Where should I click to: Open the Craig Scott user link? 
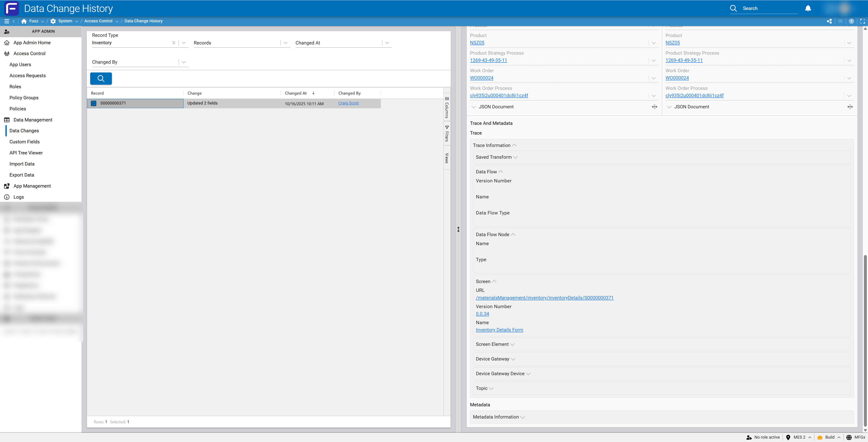click(348, 103)
